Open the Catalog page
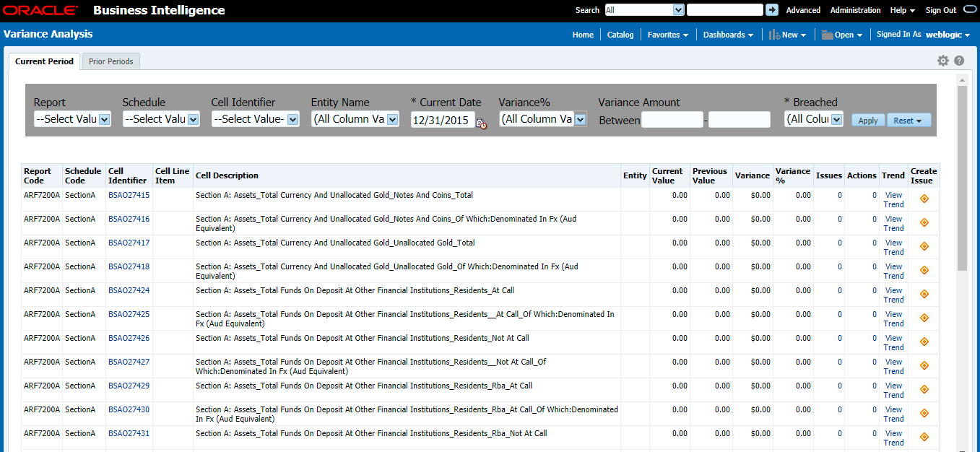980x452 pixels. click(620, 34)
